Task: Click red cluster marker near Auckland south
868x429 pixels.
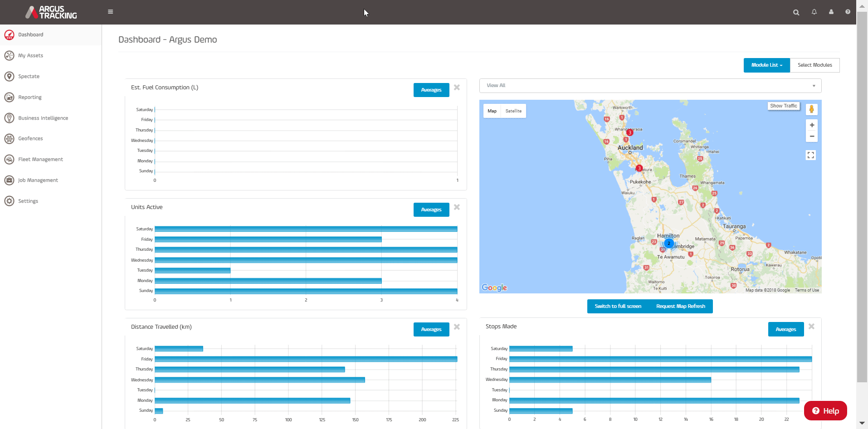Action: pos(639,168)
